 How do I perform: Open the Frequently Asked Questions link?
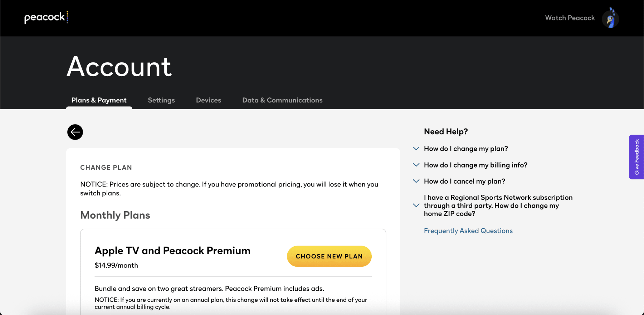468,231
